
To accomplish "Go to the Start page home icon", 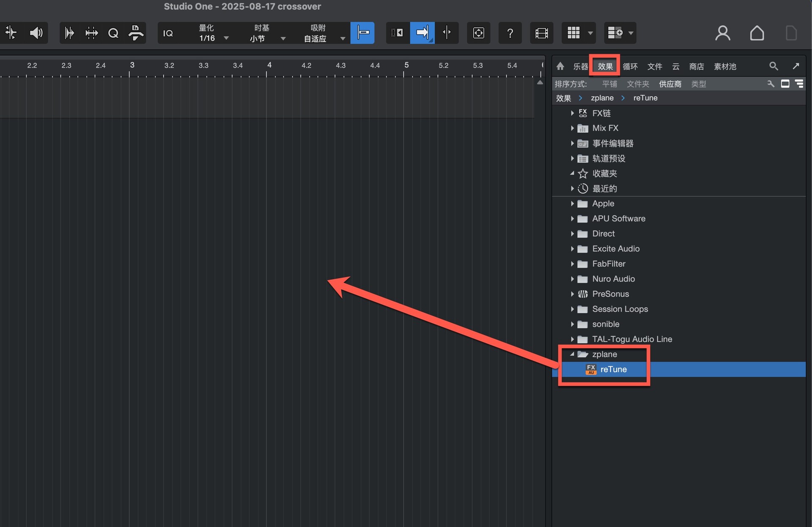I will (757, 33).
